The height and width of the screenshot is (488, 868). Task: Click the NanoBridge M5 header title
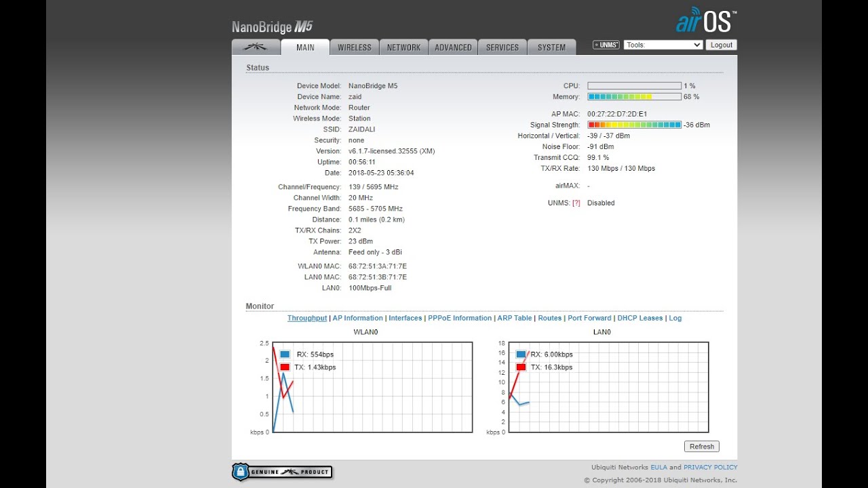coord(272,27)
